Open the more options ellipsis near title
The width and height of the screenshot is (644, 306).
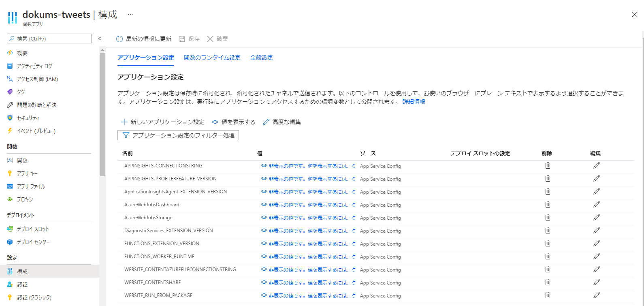point(130,15)
